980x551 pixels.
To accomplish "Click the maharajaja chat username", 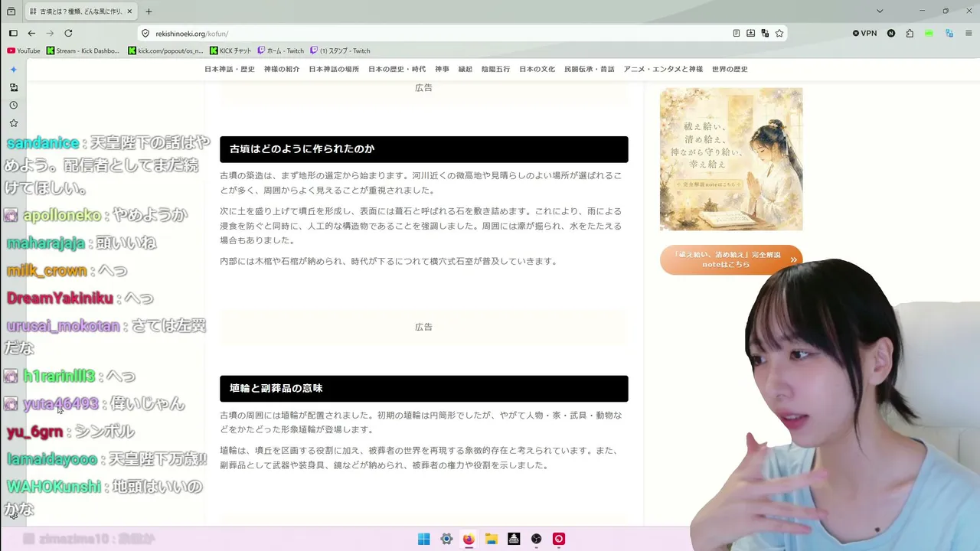I will [46, 243].
